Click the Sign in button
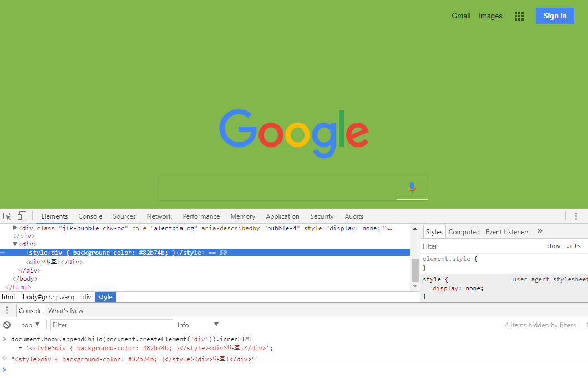Screen dimensions: 588x378 [555, 16]
